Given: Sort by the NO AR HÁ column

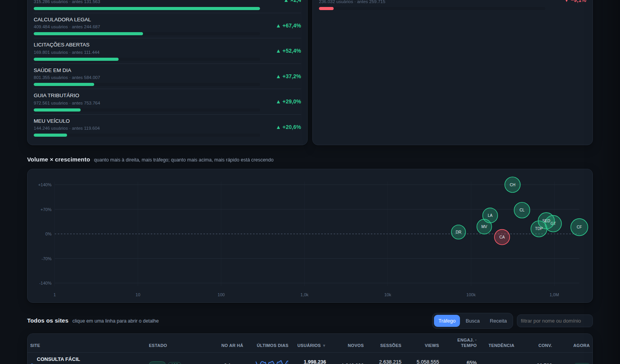Looking at the screenshot, I should [x=232, y=345].
